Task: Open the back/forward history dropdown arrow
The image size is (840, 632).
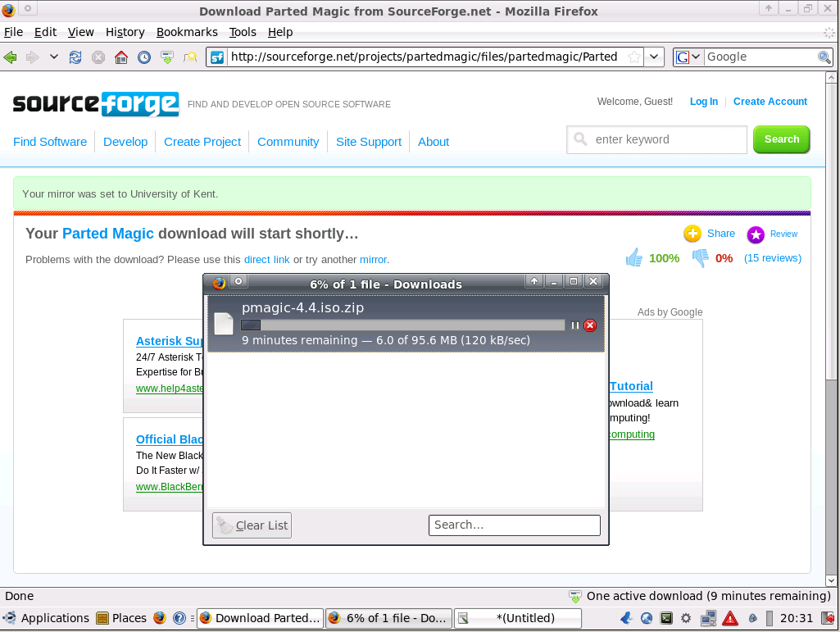Action: (x=53, y=57)
